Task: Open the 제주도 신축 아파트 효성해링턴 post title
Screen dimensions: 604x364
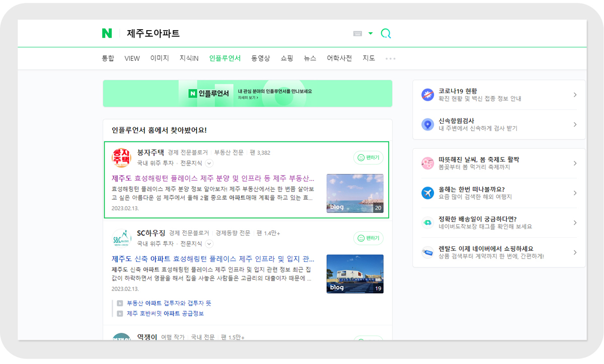Action: (x=213, y=259)
